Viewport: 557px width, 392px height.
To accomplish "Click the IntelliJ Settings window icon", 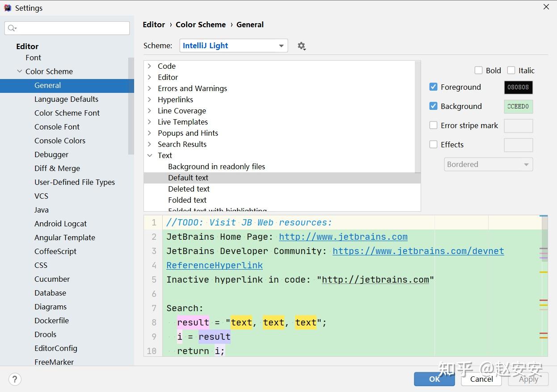I will [x=7, y=8].
